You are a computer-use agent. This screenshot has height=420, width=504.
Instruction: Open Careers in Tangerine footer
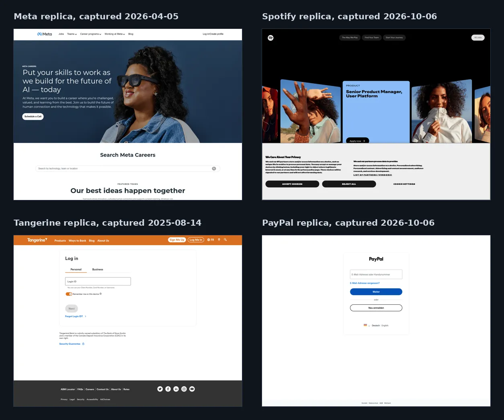(90, 389)
